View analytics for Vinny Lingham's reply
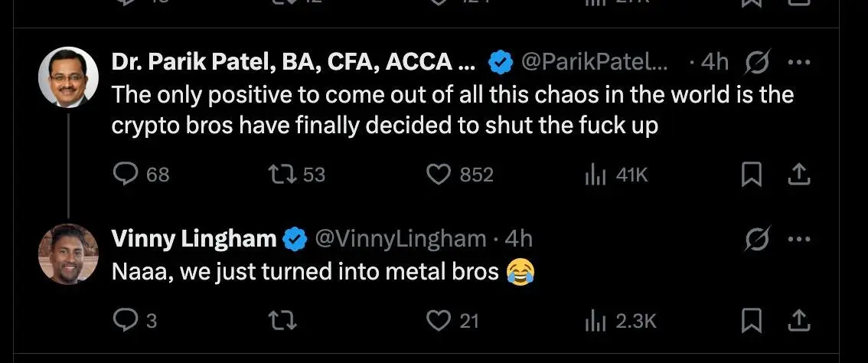 595,320
